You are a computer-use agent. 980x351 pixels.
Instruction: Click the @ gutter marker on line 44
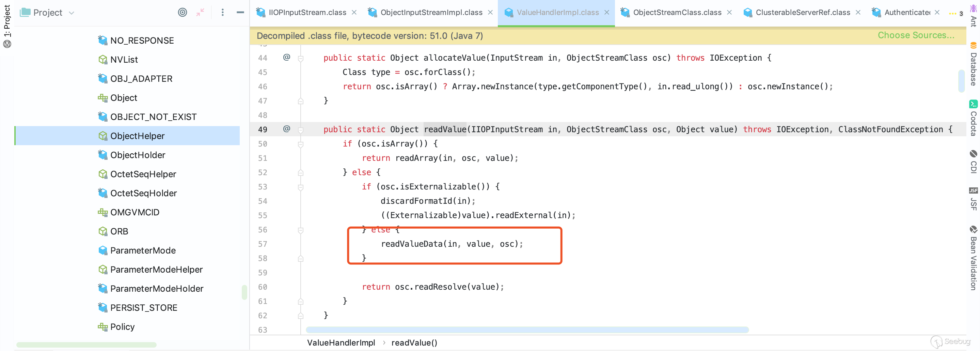point(286,57)
